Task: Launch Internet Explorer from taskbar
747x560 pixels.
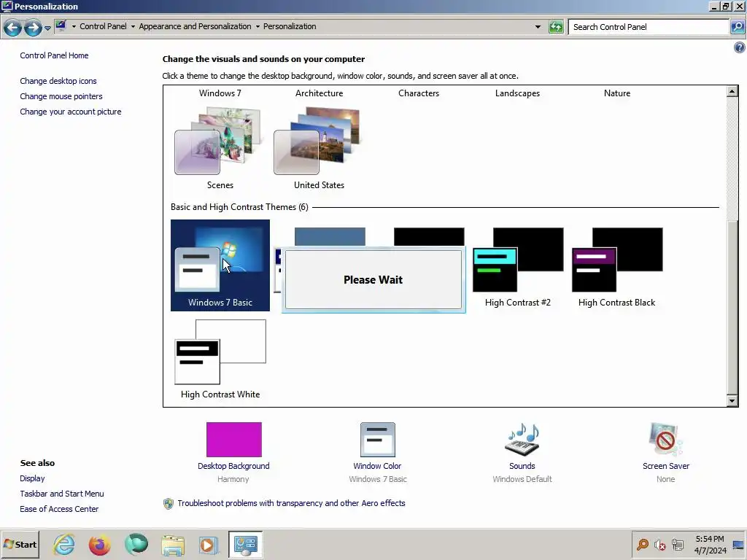Action: 64,544
